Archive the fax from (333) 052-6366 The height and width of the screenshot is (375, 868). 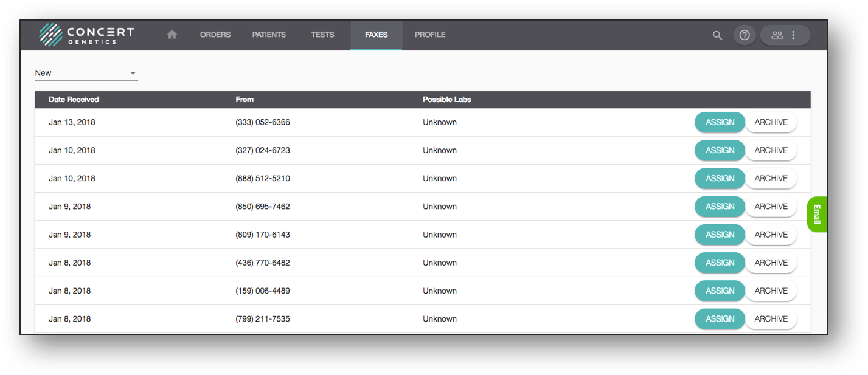(x=771, y=122)
